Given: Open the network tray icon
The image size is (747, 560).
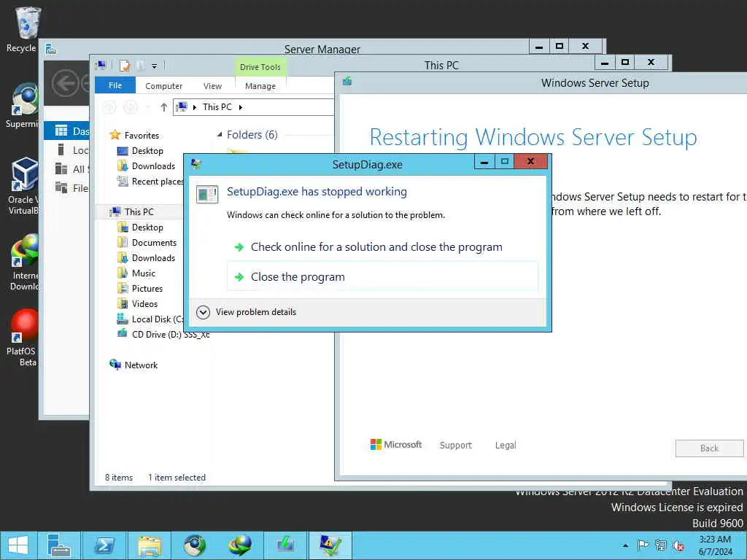Looking at the screenshot, I should (x=660, y=545).
